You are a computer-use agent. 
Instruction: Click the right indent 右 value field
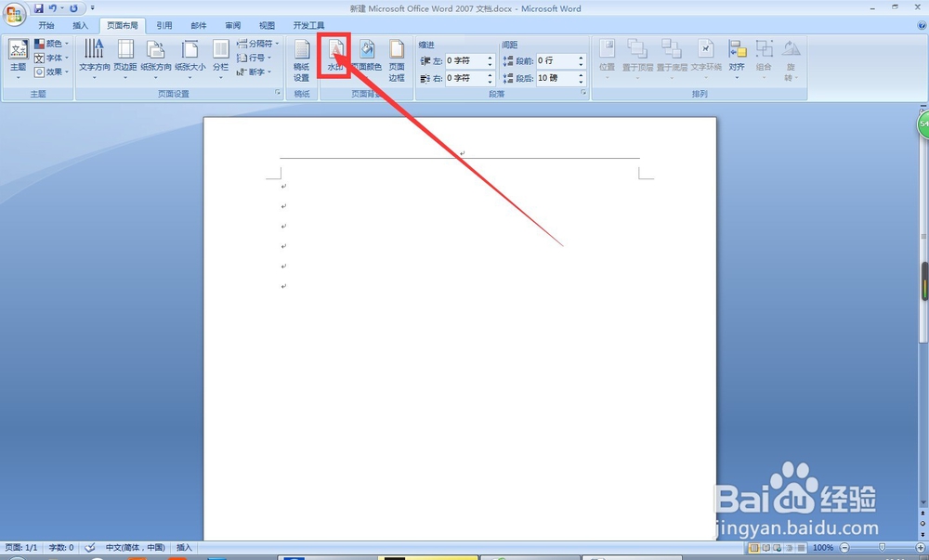pyautogui.click(x=465, y=78)
